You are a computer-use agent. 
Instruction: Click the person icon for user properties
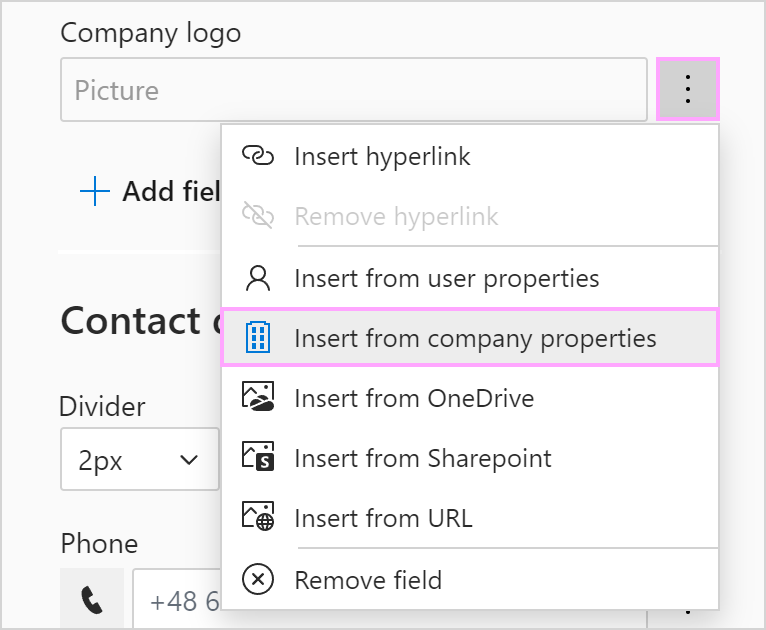pos(258,278)
